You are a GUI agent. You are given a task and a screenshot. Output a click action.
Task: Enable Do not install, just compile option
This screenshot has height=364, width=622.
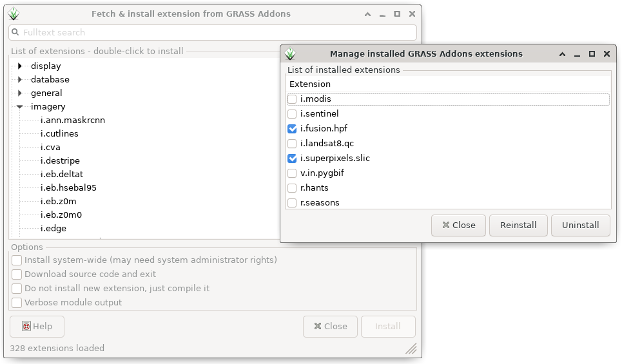click(17, 289)
